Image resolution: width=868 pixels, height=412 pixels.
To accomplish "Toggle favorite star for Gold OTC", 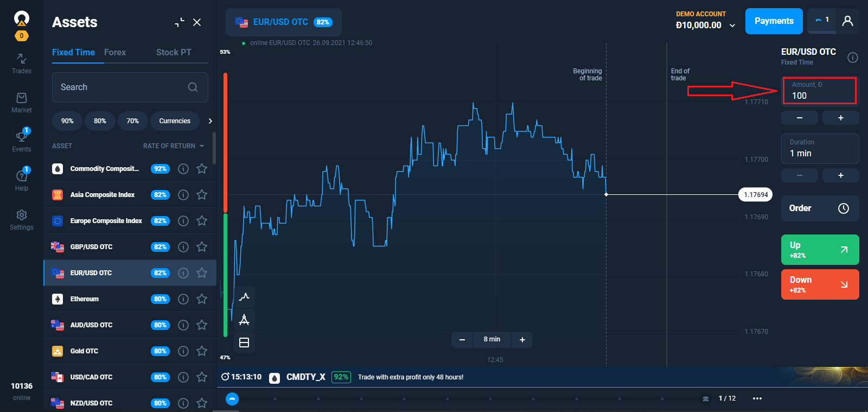I will (x=201, y=351).
